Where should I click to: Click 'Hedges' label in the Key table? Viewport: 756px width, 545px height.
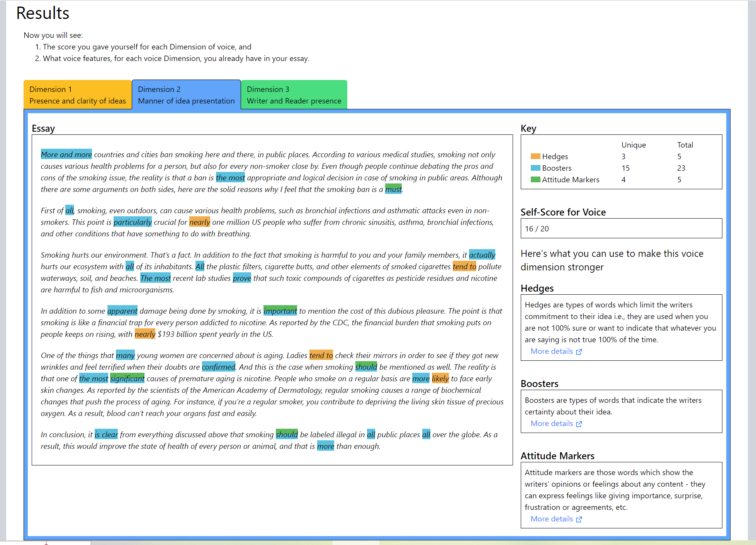pyautogui.click(x=555, y=156)
